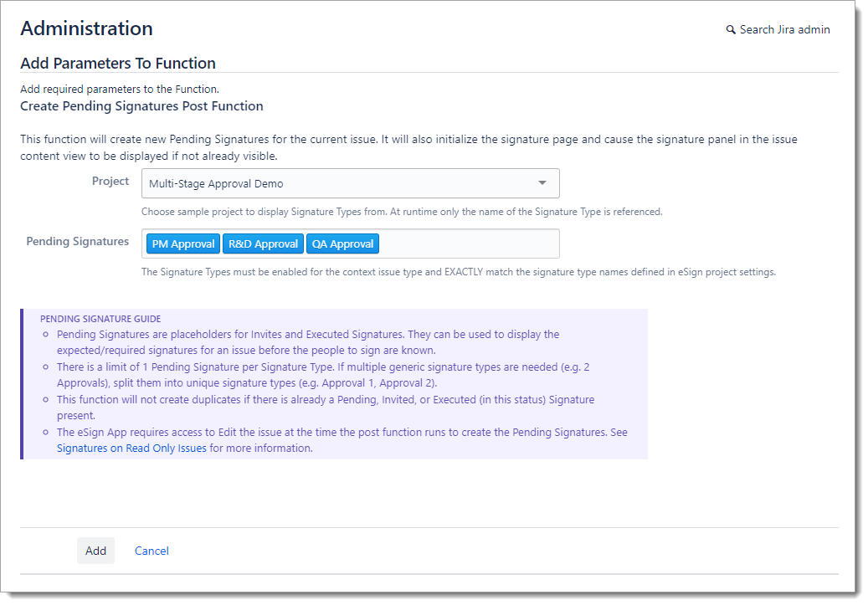The width and height of the screenshot is (868, 605).
Task: Click the Cancel link
Action: tap(152, 551)
